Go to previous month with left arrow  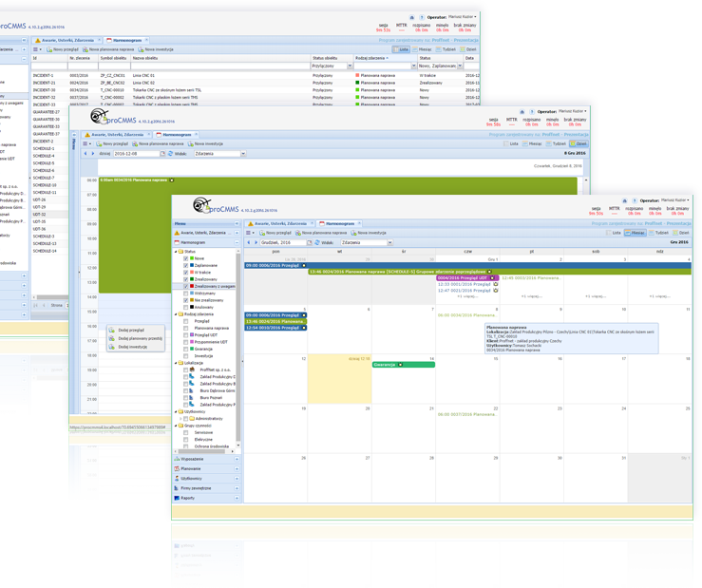(248, 242)
